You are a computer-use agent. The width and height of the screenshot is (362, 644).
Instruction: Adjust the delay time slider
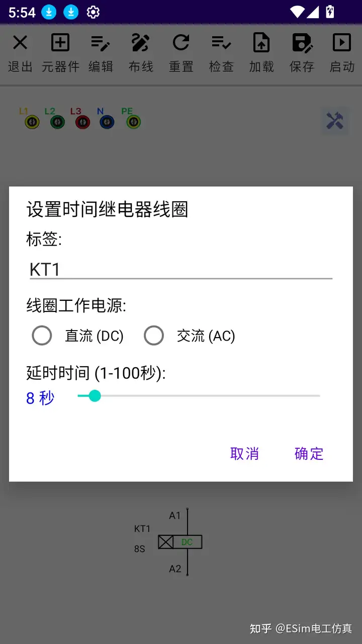(x=95, y=396)
